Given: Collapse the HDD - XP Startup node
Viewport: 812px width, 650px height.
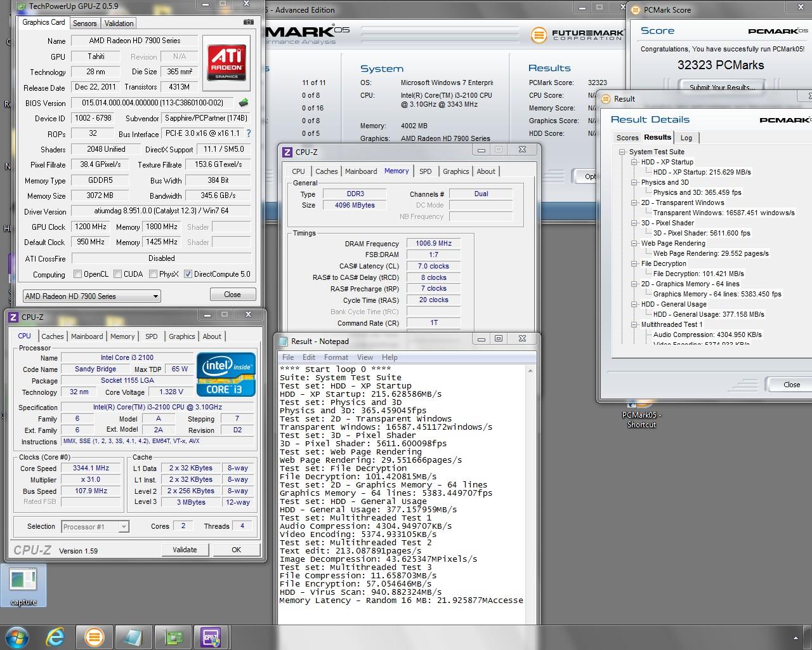Looking at the screenshot, I should coord(634,162).
